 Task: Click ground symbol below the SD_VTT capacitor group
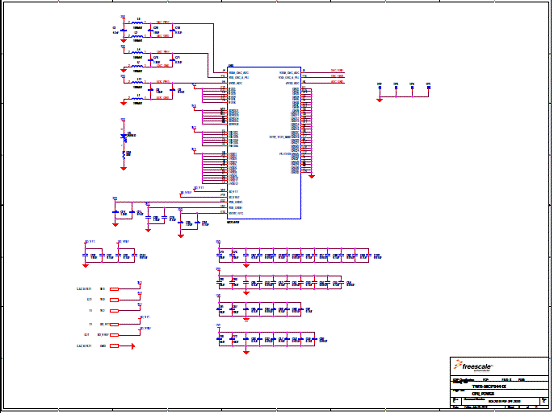coord(85,266)
